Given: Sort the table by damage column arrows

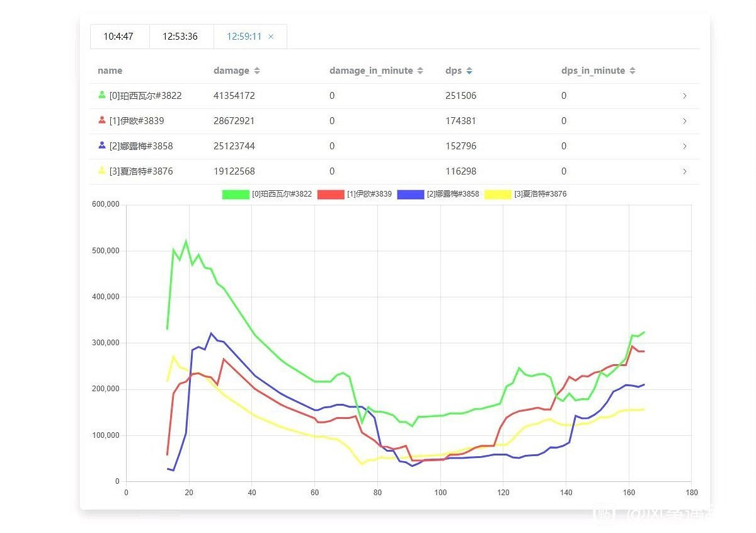Looking at the screenshot, I should coord(257,71).
